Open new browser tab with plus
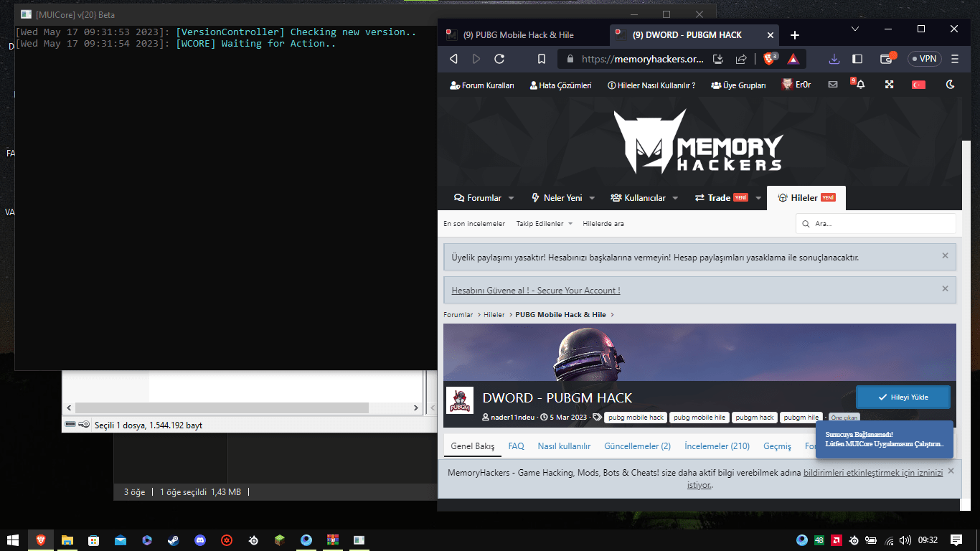 pos(794,35)
